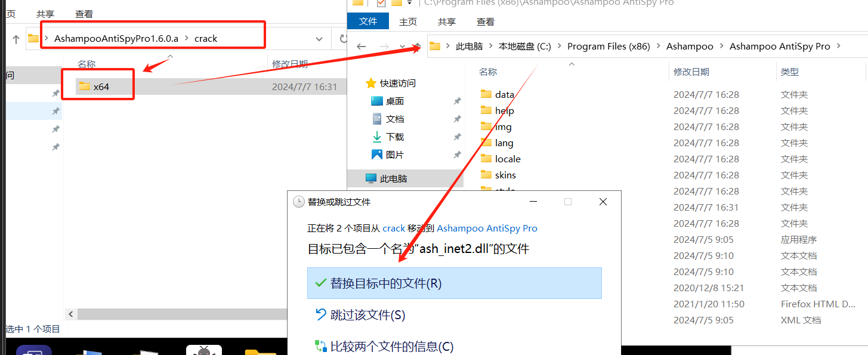Expand chevron after Program Files (x86) breadcrumb
This screenshot has height=355, width=868.
tap(658, 47)
